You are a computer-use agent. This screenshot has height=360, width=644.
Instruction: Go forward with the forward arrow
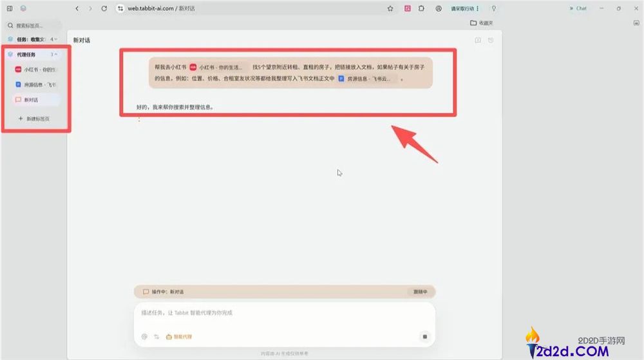[90, 8]
